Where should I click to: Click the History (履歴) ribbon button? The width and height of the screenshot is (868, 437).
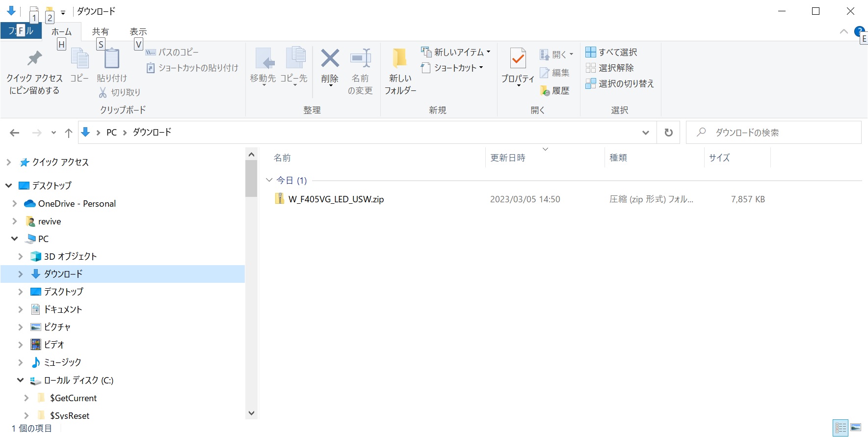click(554, 90)
